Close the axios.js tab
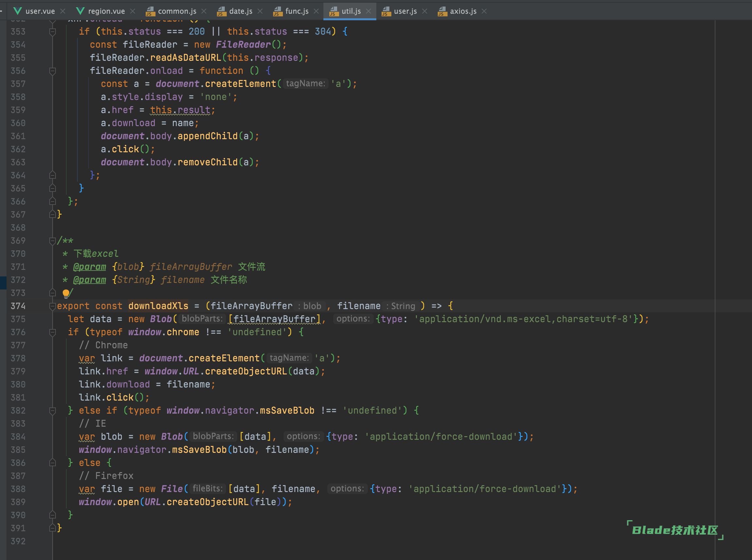 (x=484, y=11)
